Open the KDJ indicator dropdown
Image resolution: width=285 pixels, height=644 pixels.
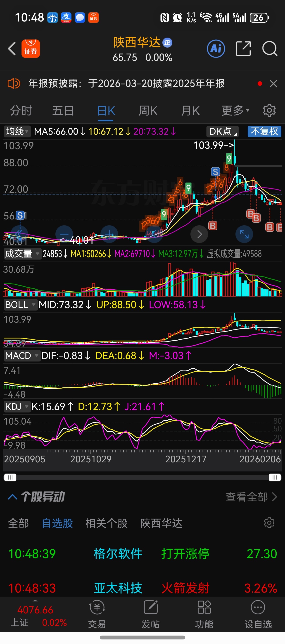pos(17,406)
